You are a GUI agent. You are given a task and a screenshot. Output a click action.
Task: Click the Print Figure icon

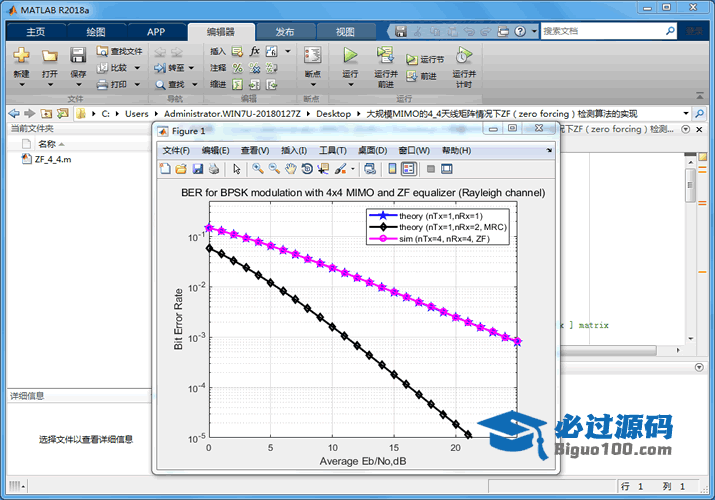pos(213,169)
